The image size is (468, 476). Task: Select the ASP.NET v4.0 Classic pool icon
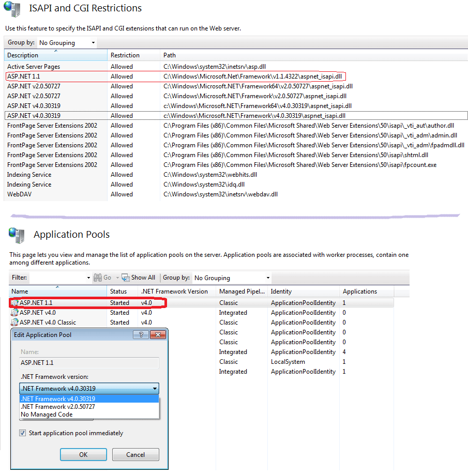[x=14, y=323]
